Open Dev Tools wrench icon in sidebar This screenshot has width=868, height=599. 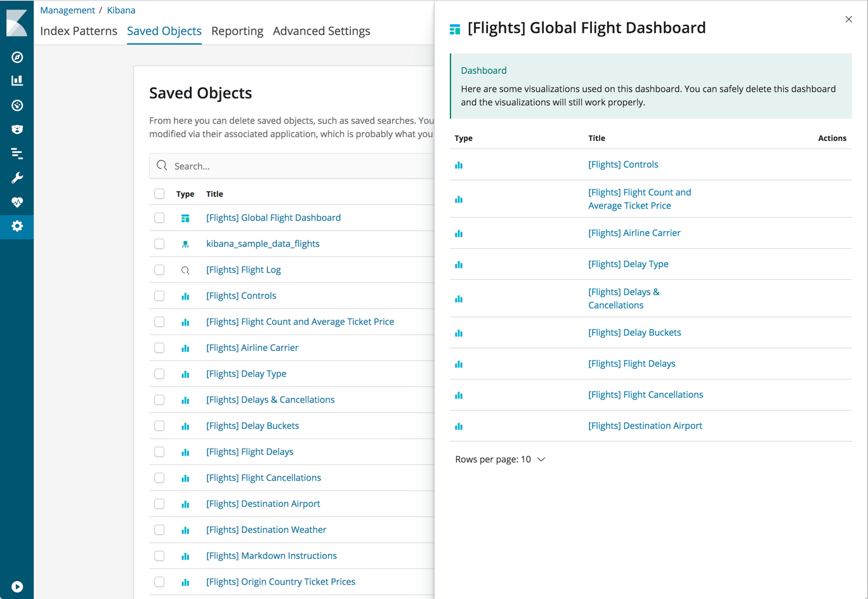(17, 178)
